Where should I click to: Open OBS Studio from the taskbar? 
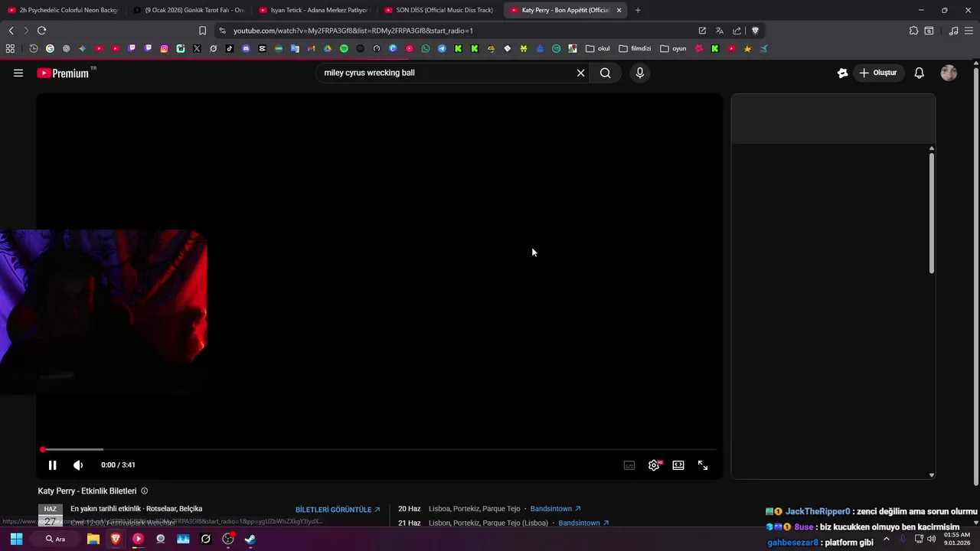(227, 539)
